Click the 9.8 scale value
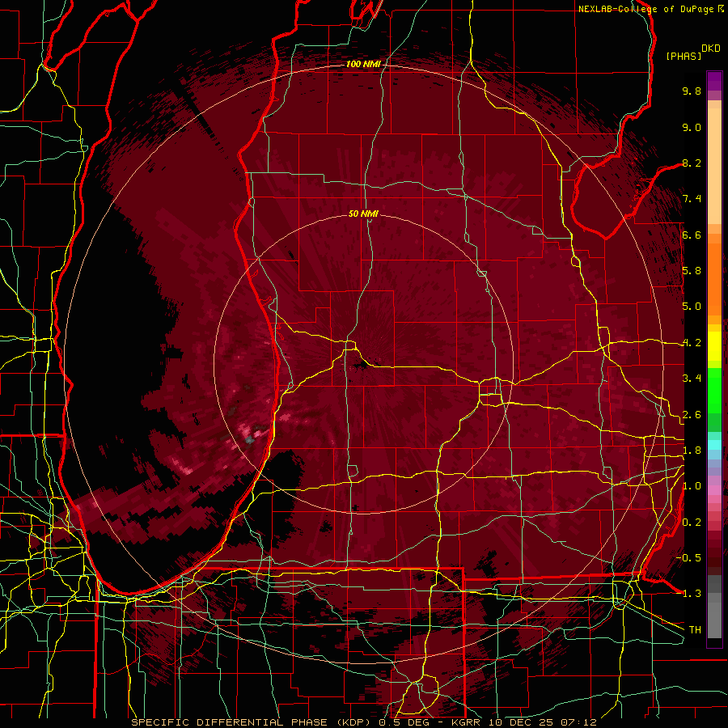Viewport: 728px width, 728px height. point(692,91)
